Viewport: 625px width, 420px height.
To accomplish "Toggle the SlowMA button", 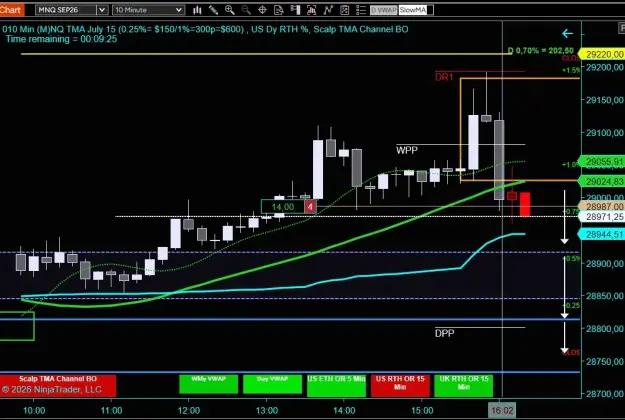I will click(x=413, y=10).
